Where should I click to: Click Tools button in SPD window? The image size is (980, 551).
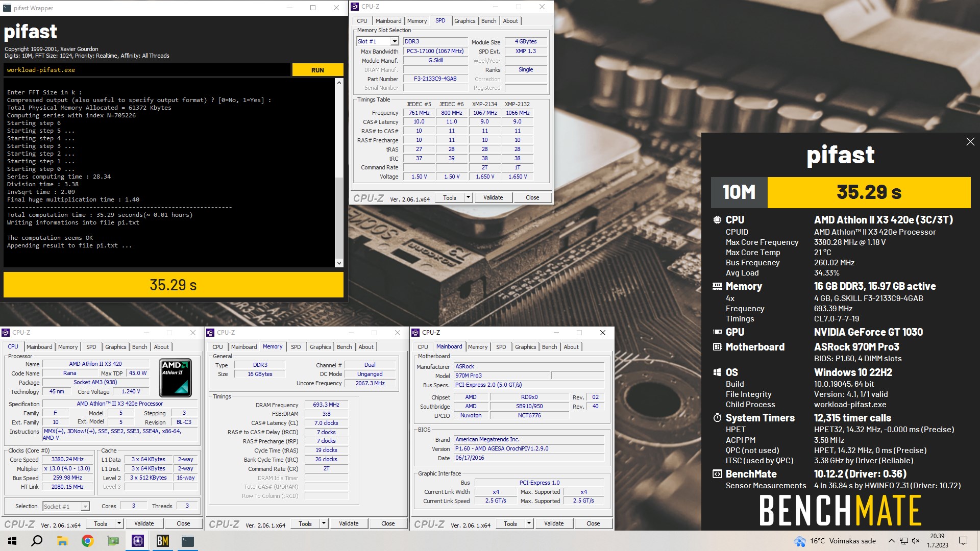click(450, 197)
